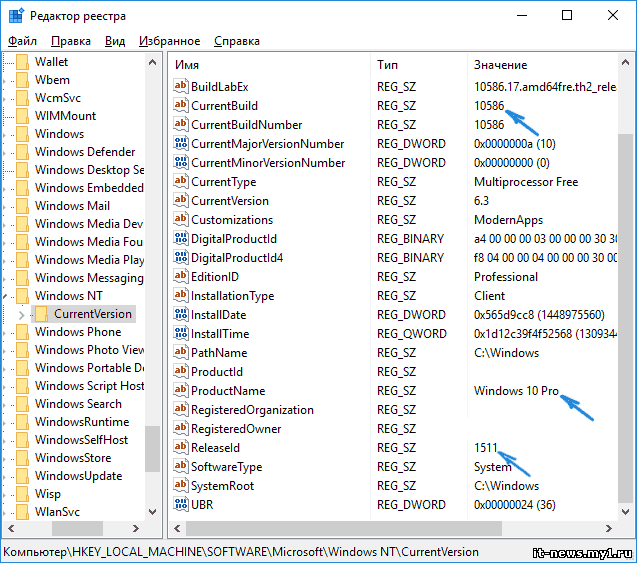Click the PathName string icon
The height and width of the screenshot is (563, 637).
click(x=180, y=353)
